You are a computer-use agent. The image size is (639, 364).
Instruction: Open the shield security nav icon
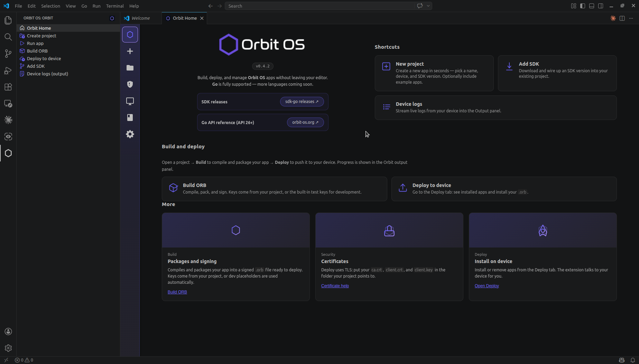coord(130,84)
